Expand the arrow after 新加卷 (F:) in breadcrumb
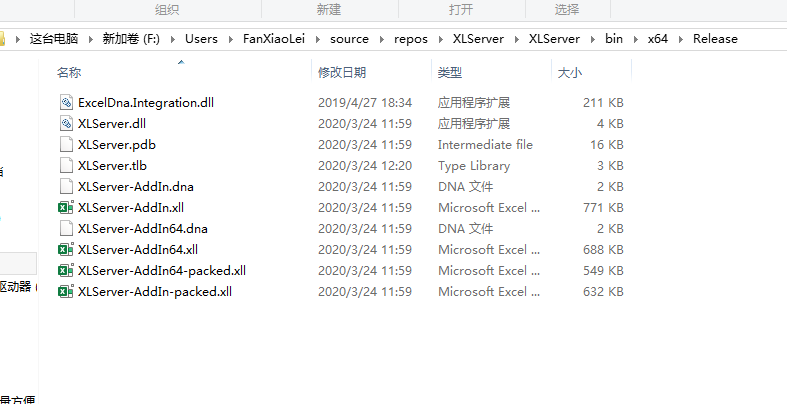Screen dimensions: 787x404 [x=173, y=39]
